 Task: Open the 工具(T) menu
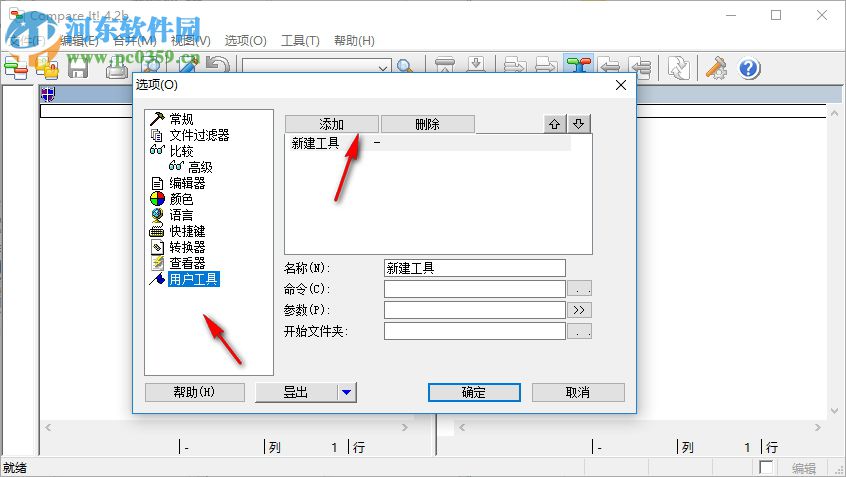point(300,40)
